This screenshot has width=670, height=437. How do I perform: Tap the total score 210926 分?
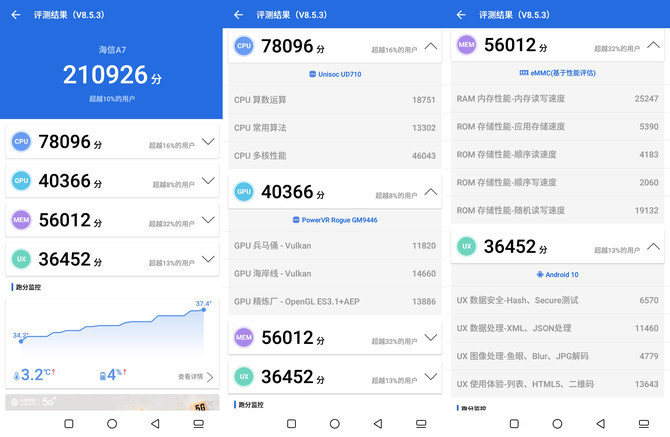click(112, 75)
